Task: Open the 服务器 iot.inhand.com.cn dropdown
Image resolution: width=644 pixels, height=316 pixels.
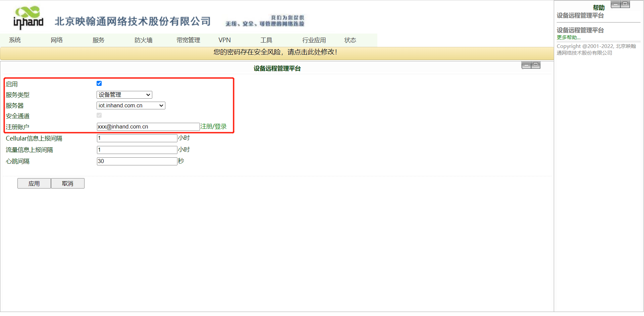Action: point(131,106)
